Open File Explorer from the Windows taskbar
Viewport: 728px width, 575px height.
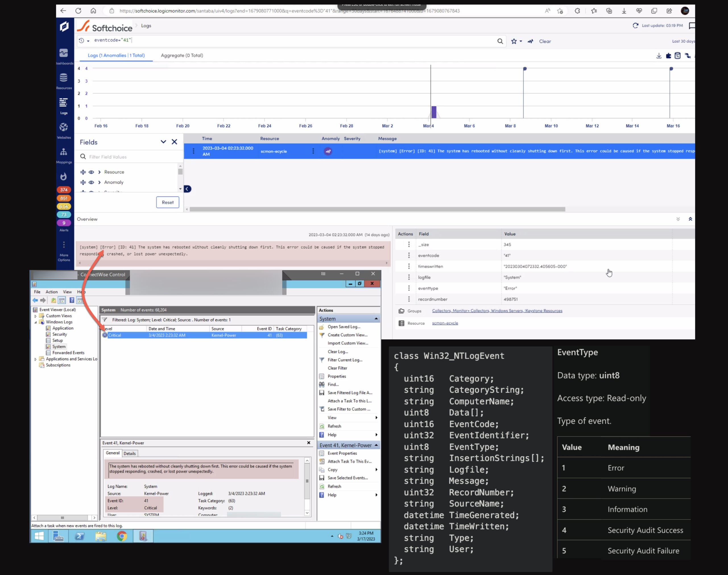tap(101, 536)
